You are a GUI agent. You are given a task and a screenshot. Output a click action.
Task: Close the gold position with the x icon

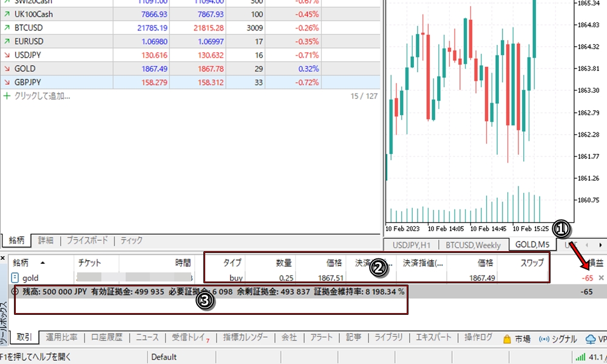pyautogui.click(x=601, y=277)
